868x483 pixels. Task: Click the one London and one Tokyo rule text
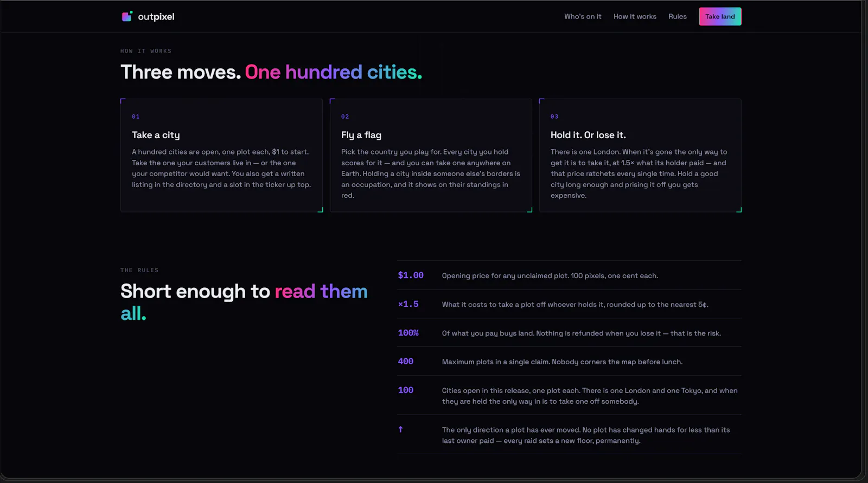click(x=590, y=396)
